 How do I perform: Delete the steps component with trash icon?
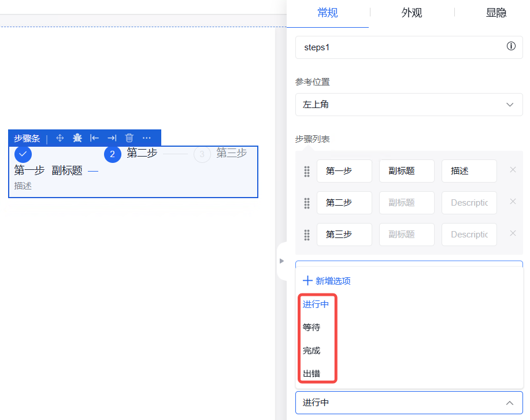tap(129, 138)
